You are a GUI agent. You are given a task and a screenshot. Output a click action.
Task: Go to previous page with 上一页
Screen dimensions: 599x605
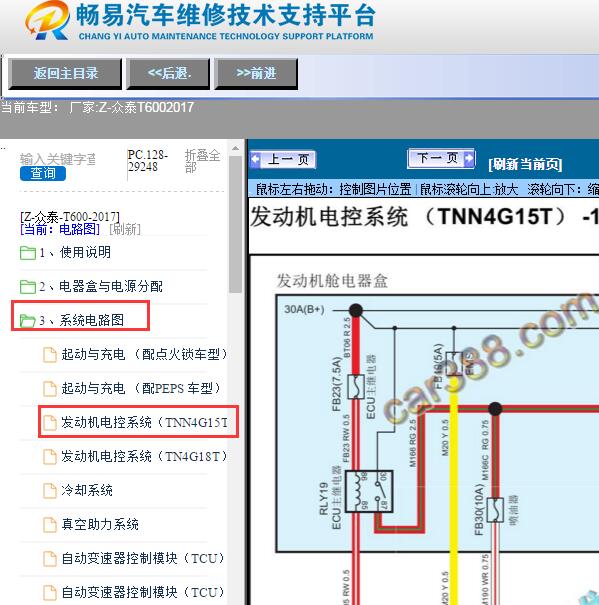click(283, 159)
